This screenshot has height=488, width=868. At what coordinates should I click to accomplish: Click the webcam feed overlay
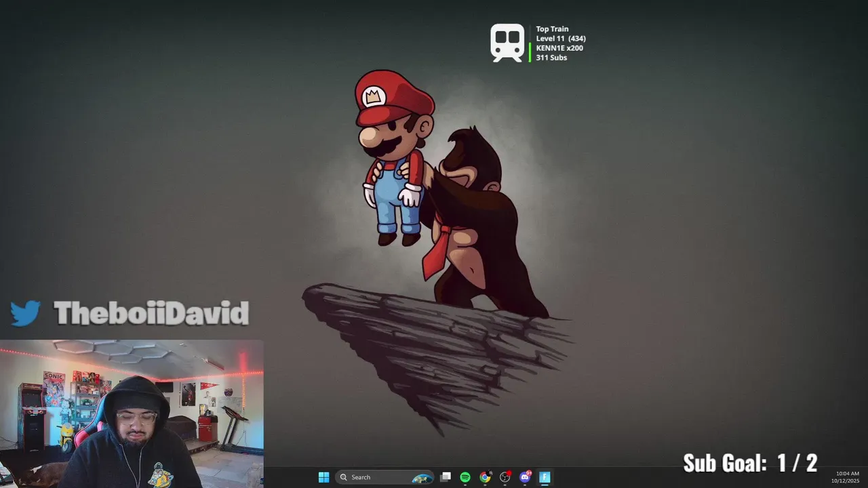pos(132,413)
